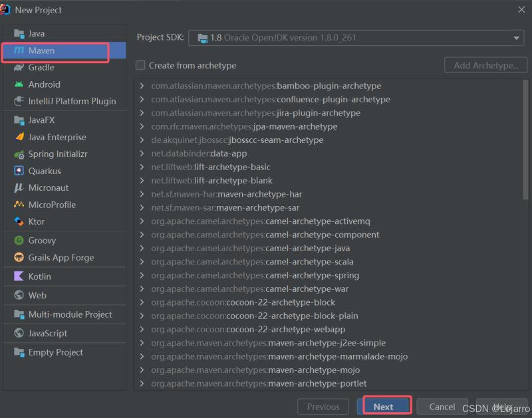Click the Spring Initializr icon
This screenshot has height=418, width=532.
tap(19, 154)
